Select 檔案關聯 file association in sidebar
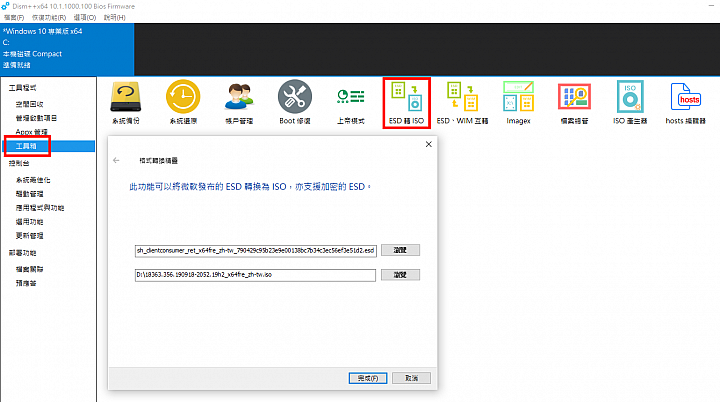 (29, 269)
